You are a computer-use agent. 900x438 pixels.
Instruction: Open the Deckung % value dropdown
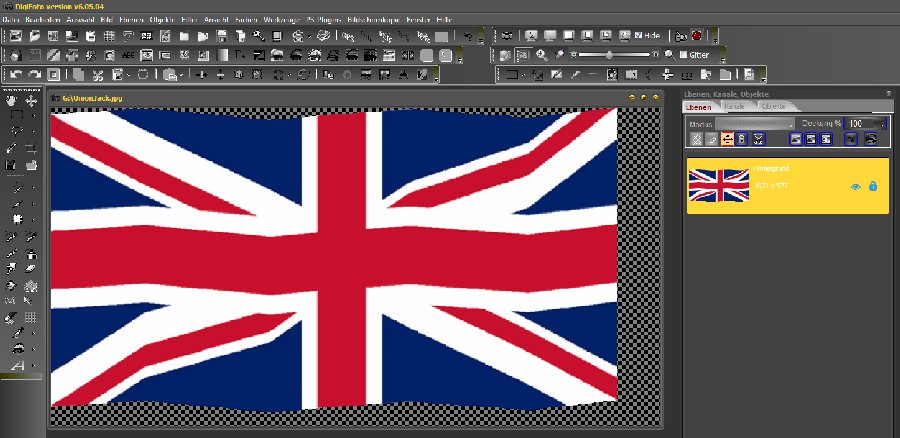(879, 123)
